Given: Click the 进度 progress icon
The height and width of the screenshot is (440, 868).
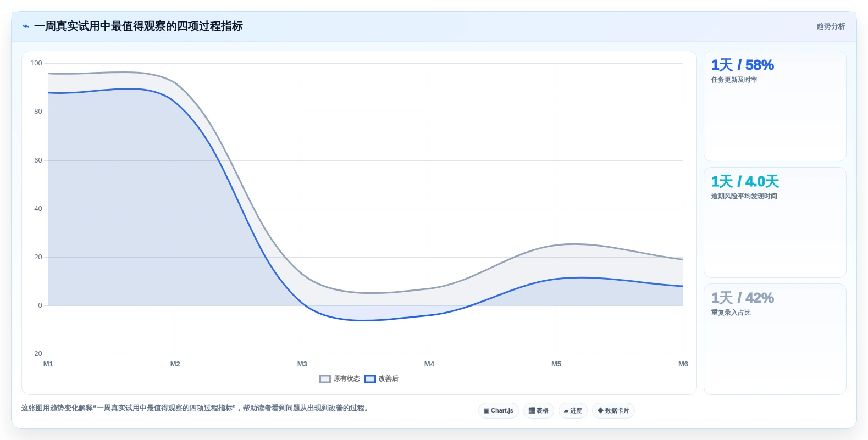Looking at the screenshot, I should (x=566, y=411).
